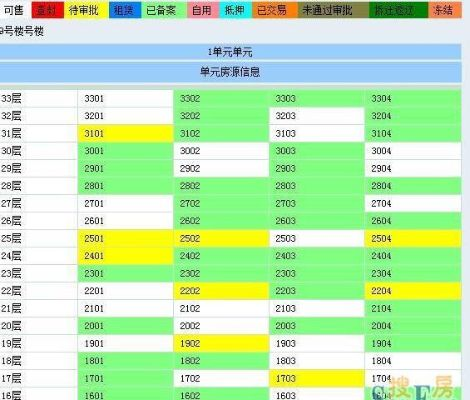
Task: Select unit 3304
Action: [x=413, y=98]
